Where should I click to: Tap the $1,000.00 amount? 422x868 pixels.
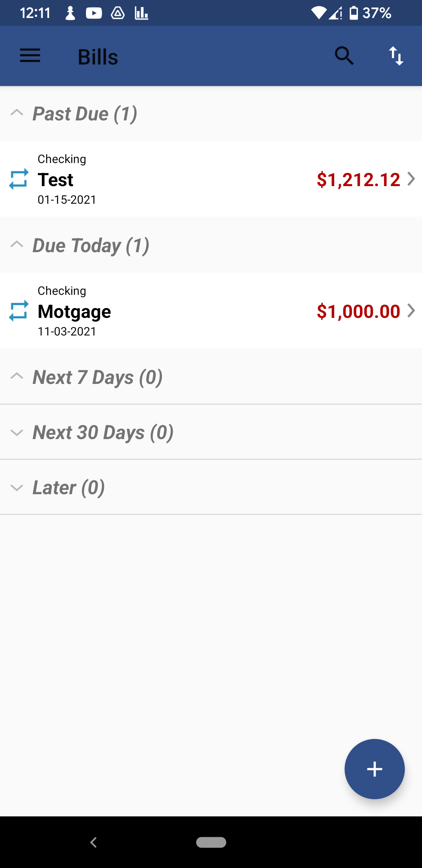click(x=358, y=312)
